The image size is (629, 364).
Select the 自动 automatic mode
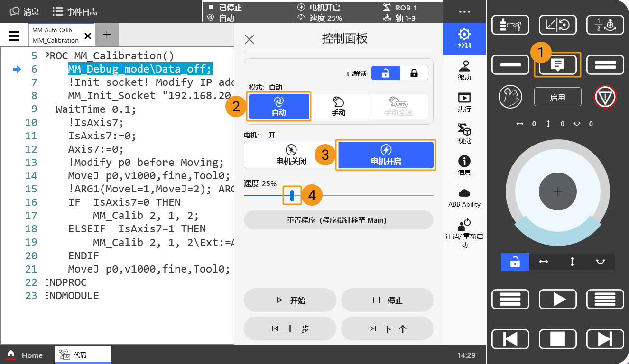point(279,107)
